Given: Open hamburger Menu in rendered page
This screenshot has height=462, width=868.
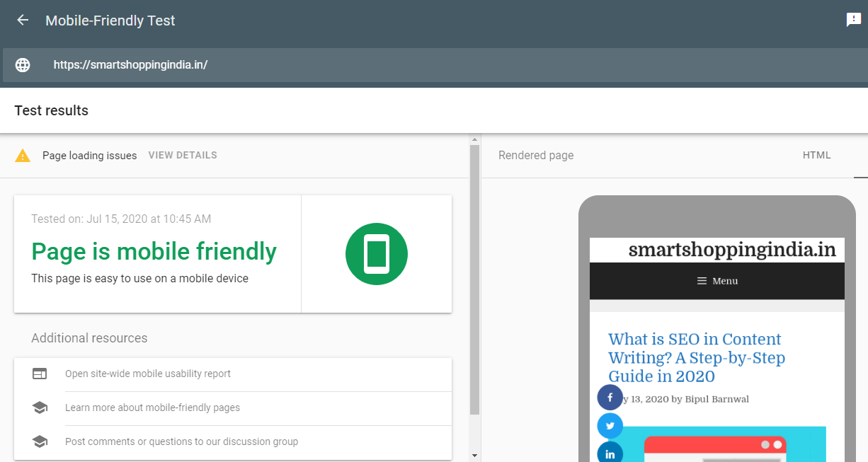Looking at the screenshot, I should [717, 281].
